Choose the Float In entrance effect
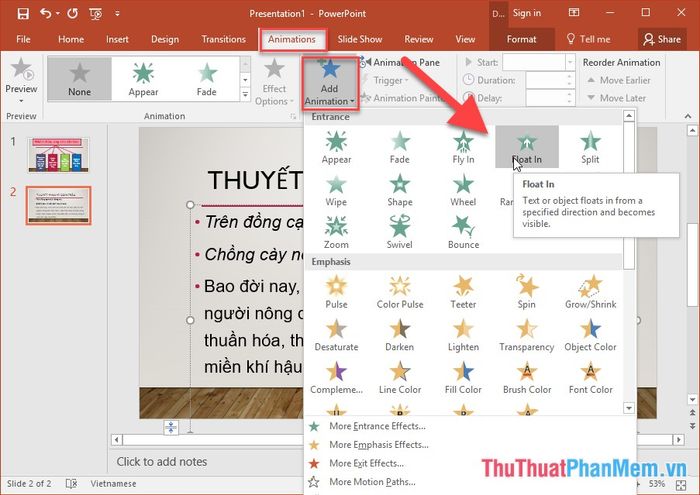The width and height of the screenshot is (700, 495). pyautogui.click(x=527, y=147)
